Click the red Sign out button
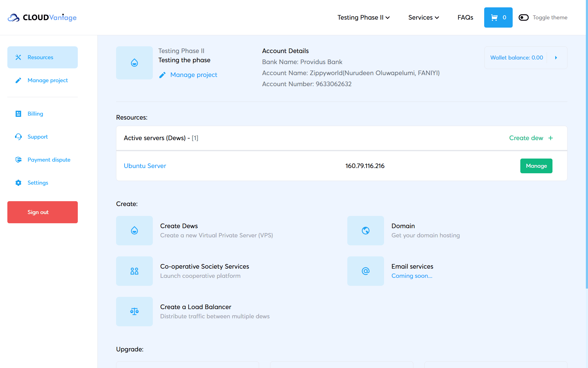 click(43, 212)
